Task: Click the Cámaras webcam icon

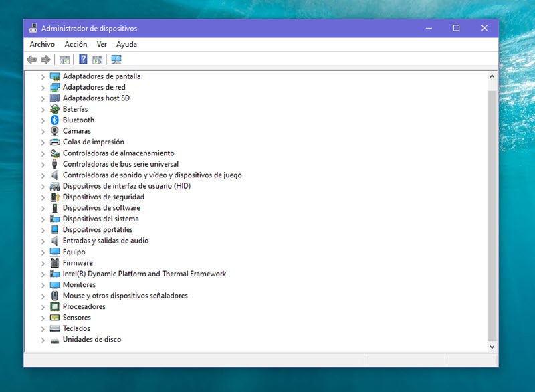Action: 55,131
